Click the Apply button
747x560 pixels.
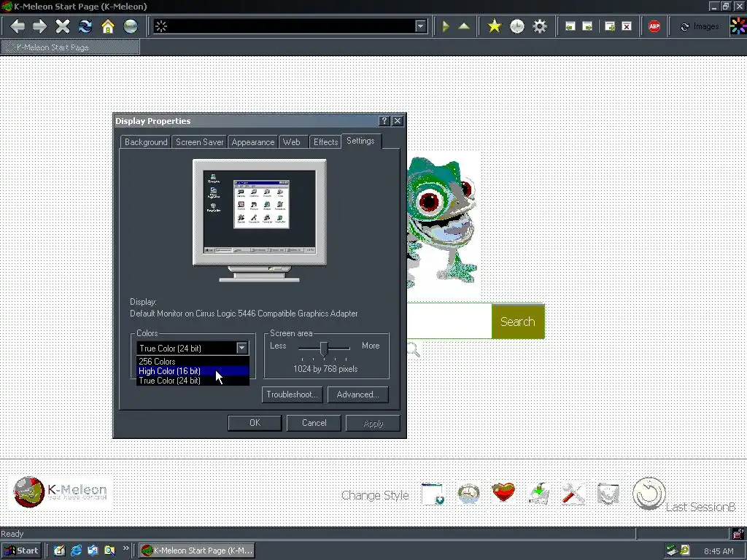[373, 424]
